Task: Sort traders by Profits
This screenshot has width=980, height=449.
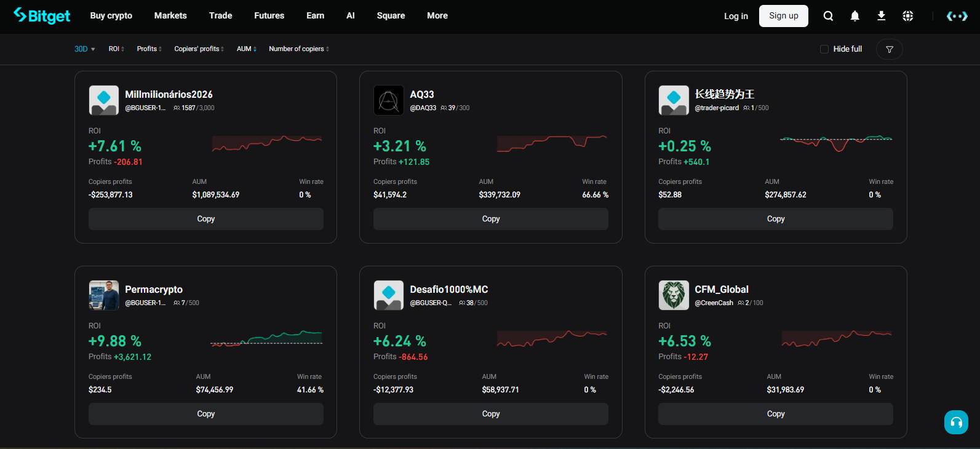Action: click(149, 49)
